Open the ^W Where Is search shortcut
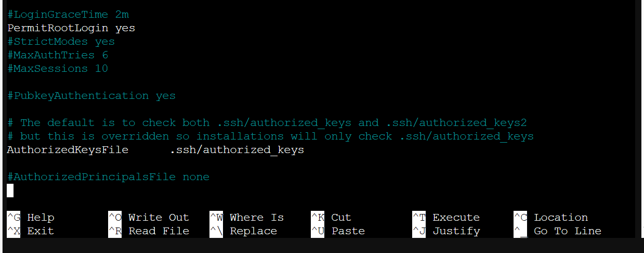The width and height of the screenshot is (644, 253). pyautogui.click(x=247, y=218)
